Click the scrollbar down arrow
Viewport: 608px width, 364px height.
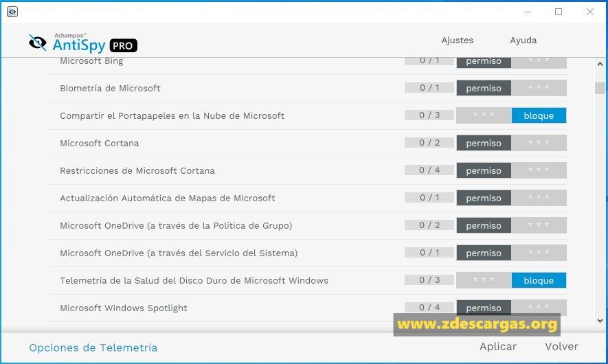click(600, 321)
